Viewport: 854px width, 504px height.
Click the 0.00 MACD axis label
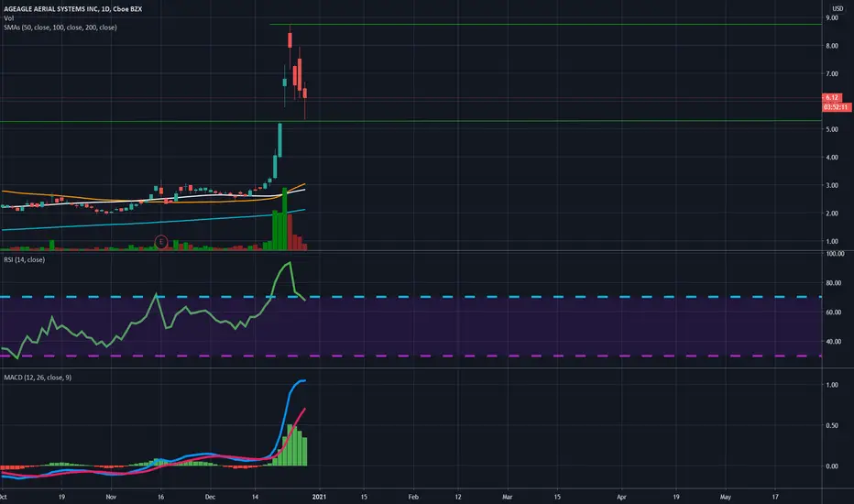click(x=832, y=466)
